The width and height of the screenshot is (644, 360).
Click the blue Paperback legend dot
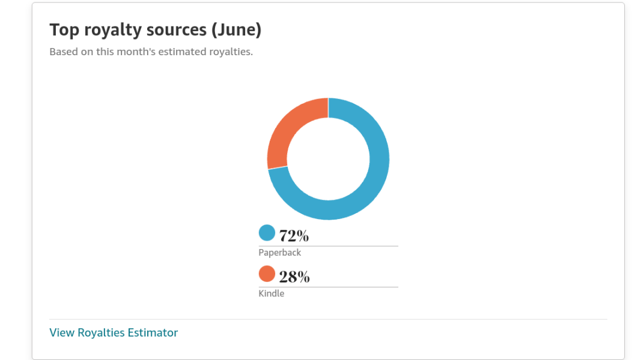(267, 233)
